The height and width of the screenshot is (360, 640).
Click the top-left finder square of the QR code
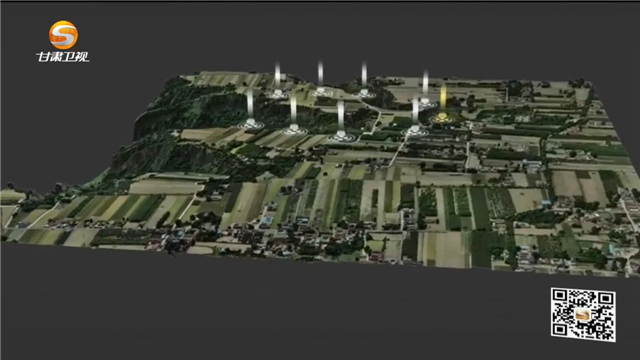560,296
